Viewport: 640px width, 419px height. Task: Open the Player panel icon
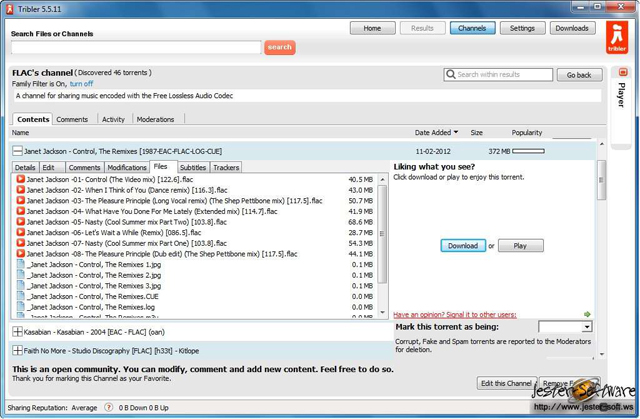pyautogui.click(x=623, y=73)
